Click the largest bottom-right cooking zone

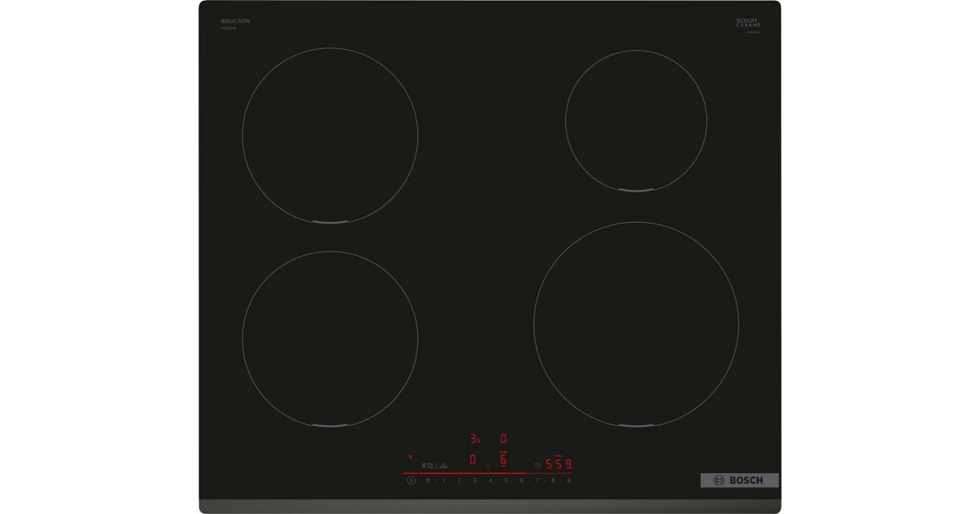point(635,324)
